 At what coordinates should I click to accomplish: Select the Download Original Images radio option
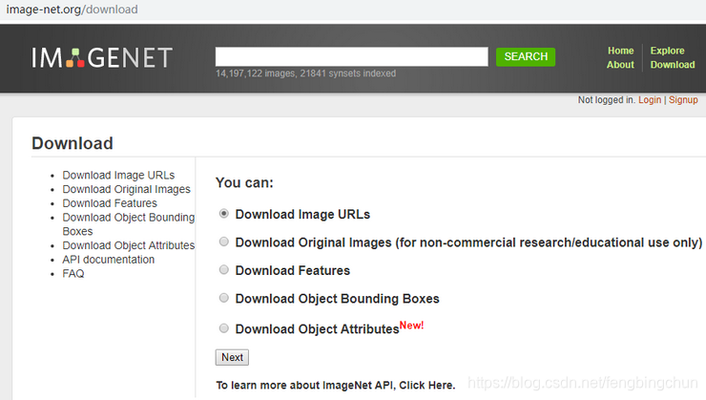224,241
